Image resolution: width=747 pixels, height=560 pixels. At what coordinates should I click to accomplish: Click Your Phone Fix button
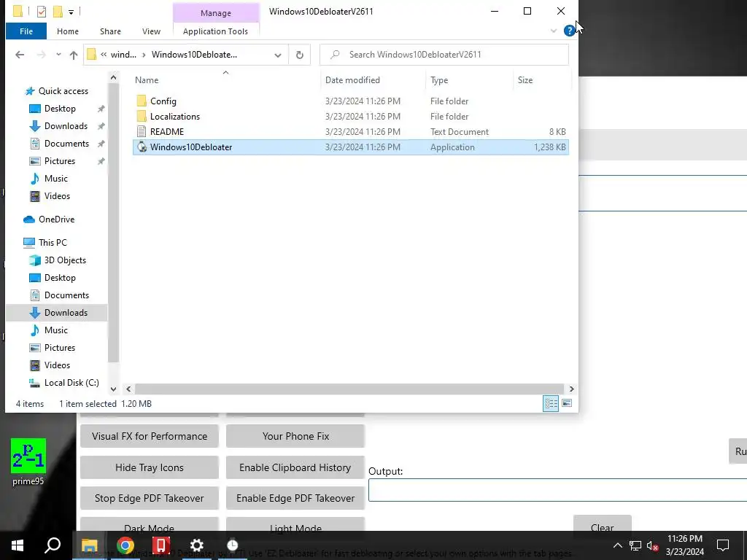pos(295,436)
